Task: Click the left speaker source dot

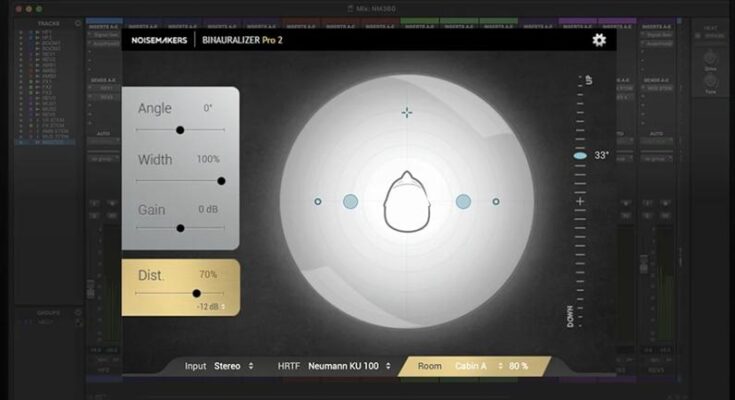Action: pyautogui.click(x=350, y=201)
